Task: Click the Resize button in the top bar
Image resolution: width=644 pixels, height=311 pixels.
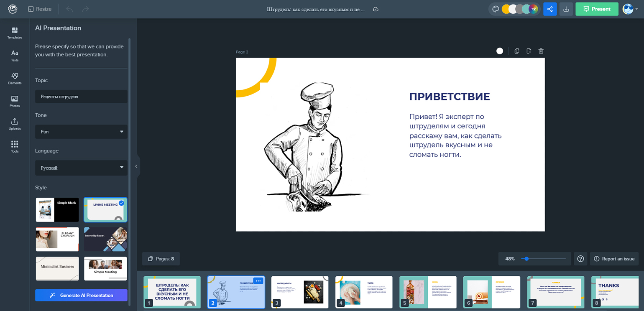Action: tap(40, 9)
